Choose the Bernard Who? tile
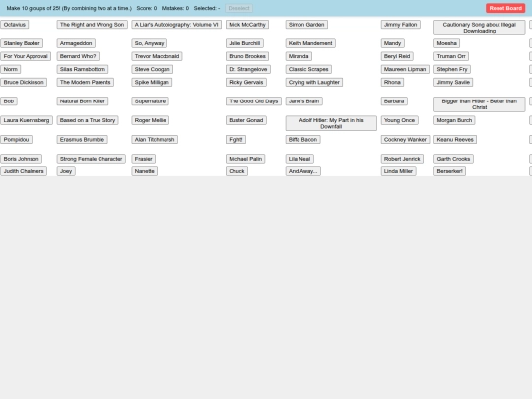Screen dimensions: 532x399 tap(78, 56)
